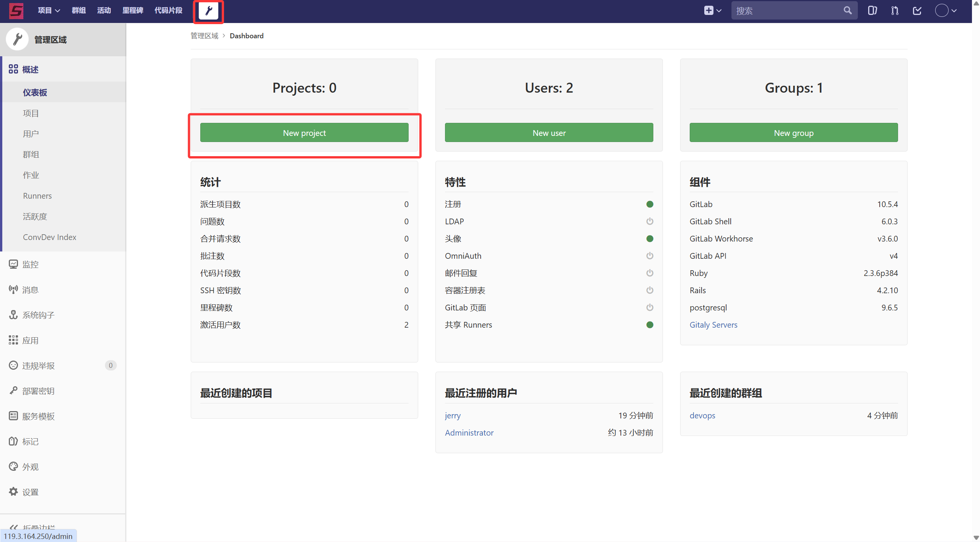The height and width of the screenshot is (542, 980).
Task: Click the 头像 green status dot
Action: [650, 238]
